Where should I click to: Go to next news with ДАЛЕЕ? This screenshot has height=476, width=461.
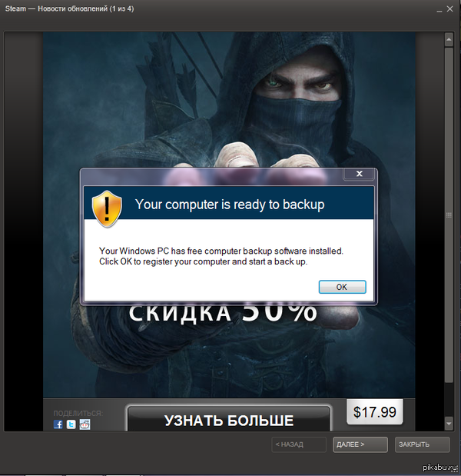[360, 444]
